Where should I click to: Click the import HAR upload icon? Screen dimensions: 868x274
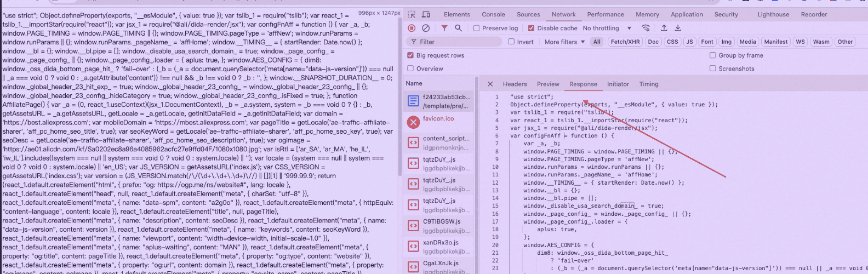664,28
